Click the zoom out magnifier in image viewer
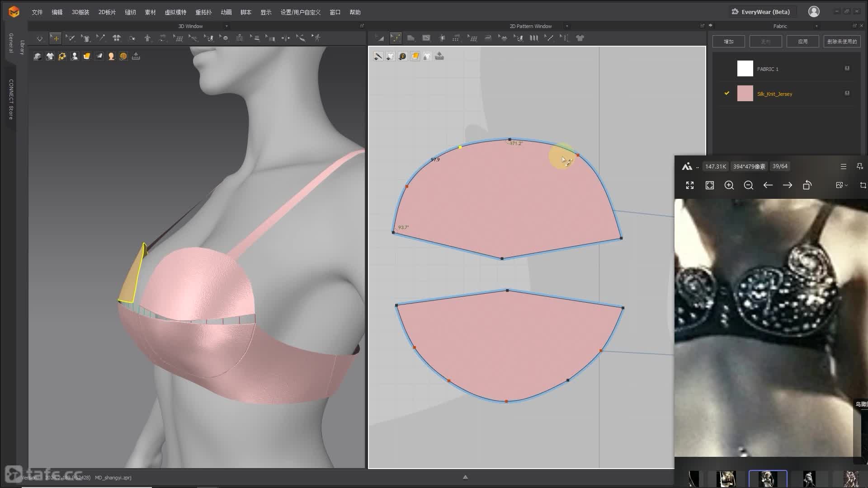868x488 pixels. click(748, 185)
